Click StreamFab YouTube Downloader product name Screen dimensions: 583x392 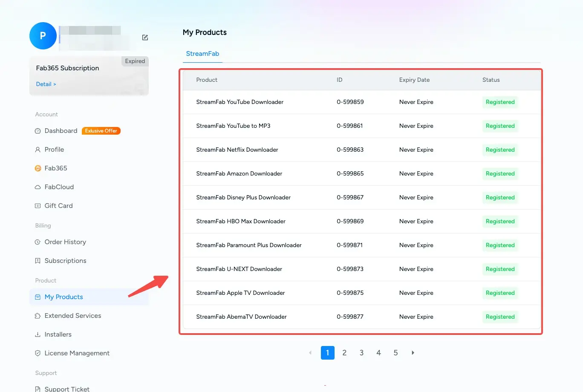pos(240,102)
